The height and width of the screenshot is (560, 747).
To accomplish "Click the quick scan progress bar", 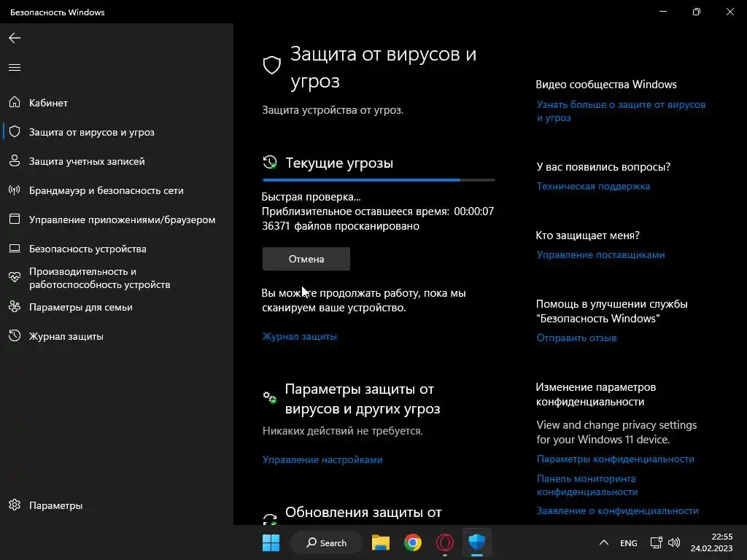I will point(379,180).
